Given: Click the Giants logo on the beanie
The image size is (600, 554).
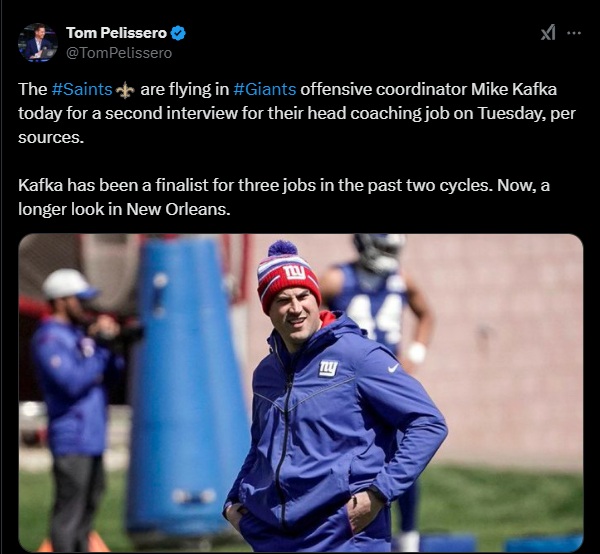Looking at the screenshot, I should pyautogui.click(x=294, y=272).
